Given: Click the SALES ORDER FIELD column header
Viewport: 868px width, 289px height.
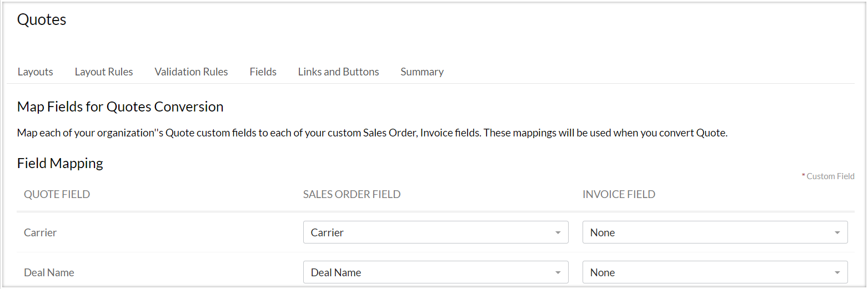Looking at the screenshot, I should pyautogui.click(x=352, y=194).
